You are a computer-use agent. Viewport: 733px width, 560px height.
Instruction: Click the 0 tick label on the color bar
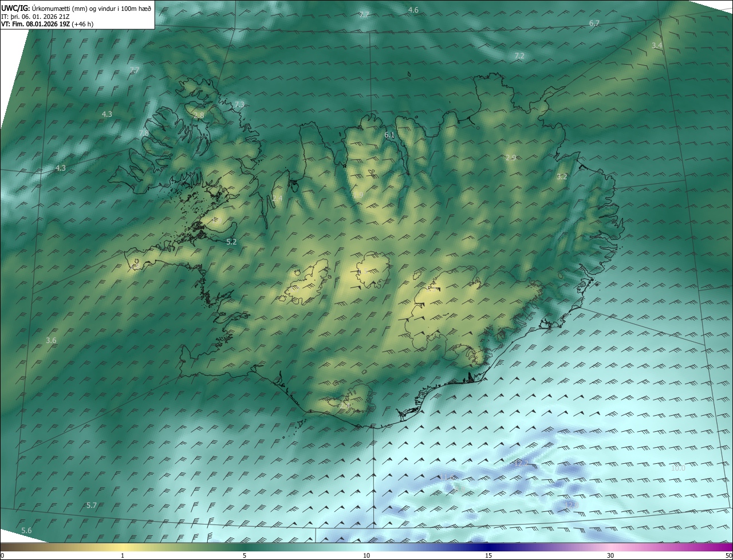point(2,555)
